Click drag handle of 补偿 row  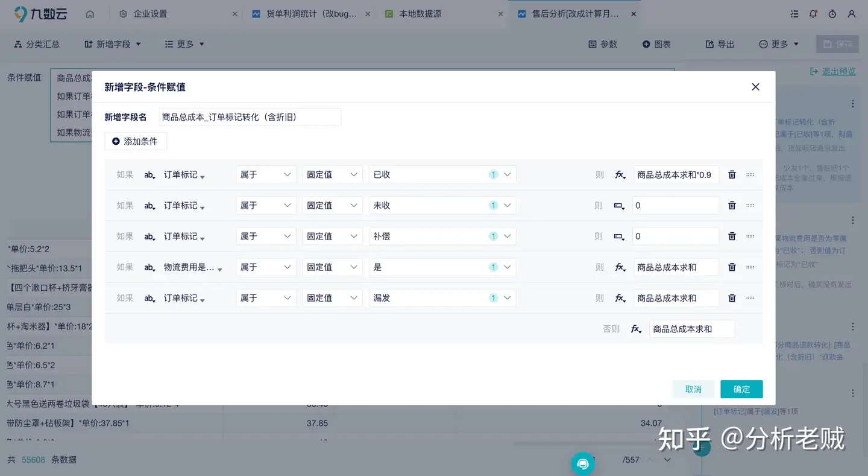[x=750, y=236]
